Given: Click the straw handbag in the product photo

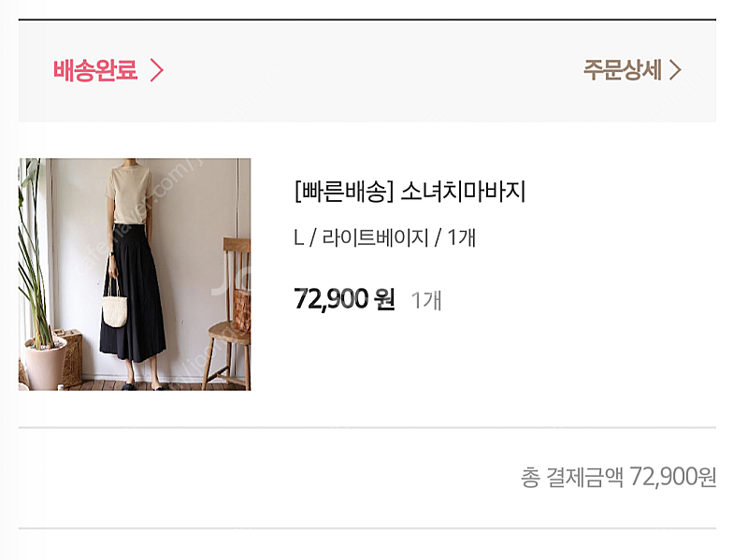Looking at the screenshot, I should (x=115, y=309).
